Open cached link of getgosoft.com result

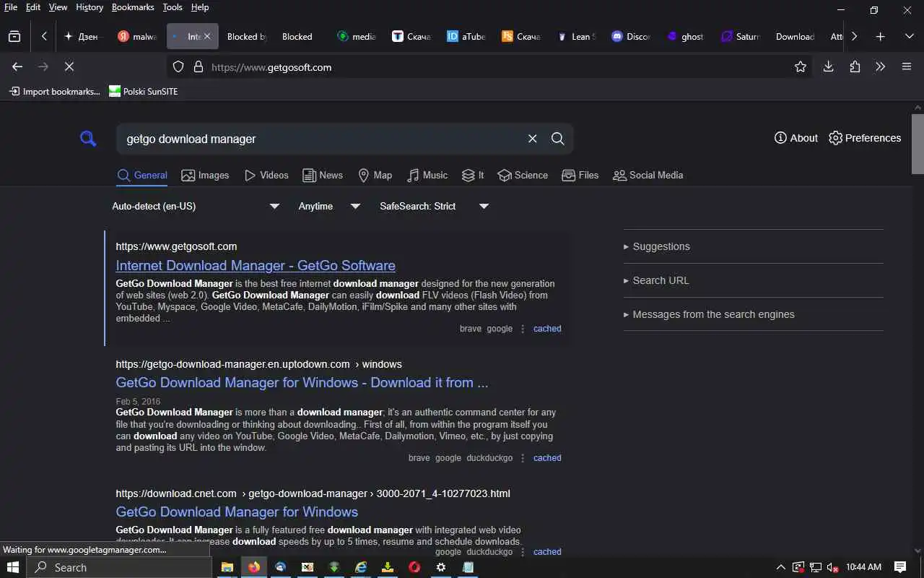(x=547, y=329)
